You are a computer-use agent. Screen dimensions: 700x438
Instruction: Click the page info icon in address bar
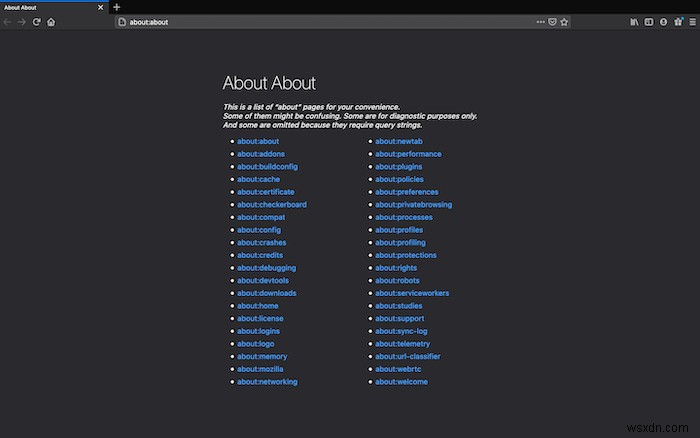(122, 22)
